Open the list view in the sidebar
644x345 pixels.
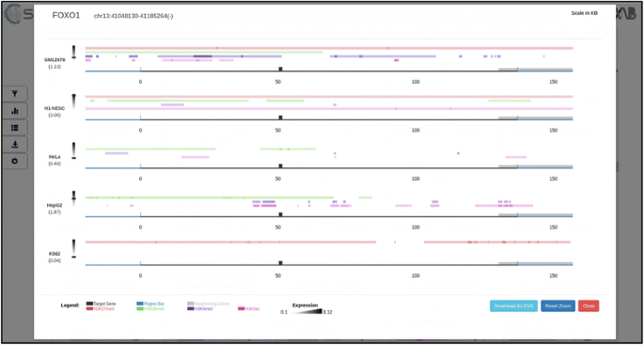point(15,128)
